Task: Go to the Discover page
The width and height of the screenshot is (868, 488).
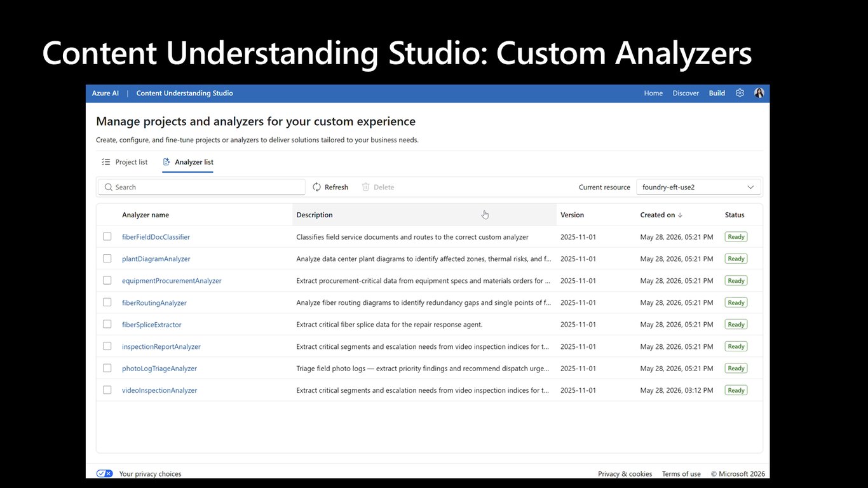Action: tap(686, 93)
